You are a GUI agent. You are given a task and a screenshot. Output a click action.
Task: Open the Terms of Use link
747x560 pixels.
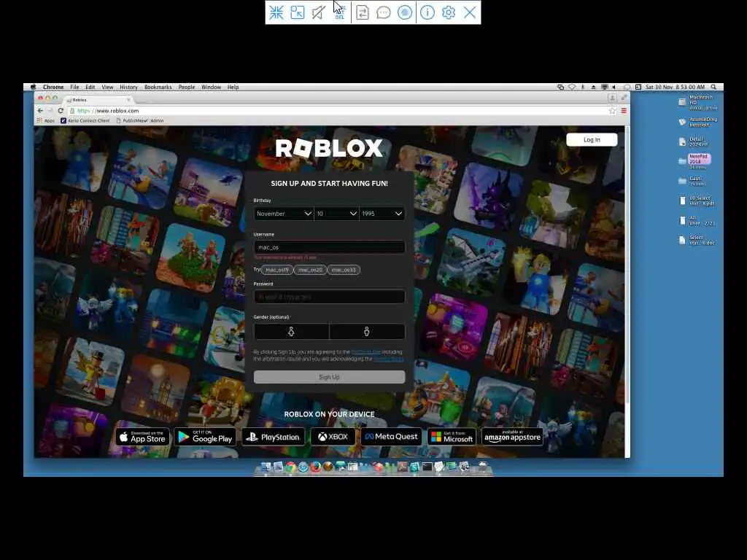(x=366, y=352)
